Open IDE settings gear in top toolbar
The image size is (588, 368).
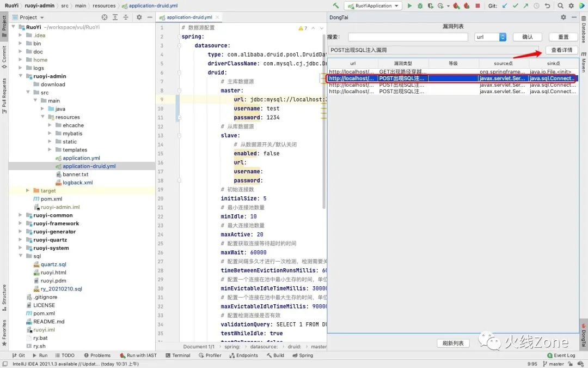click(571, 5)
